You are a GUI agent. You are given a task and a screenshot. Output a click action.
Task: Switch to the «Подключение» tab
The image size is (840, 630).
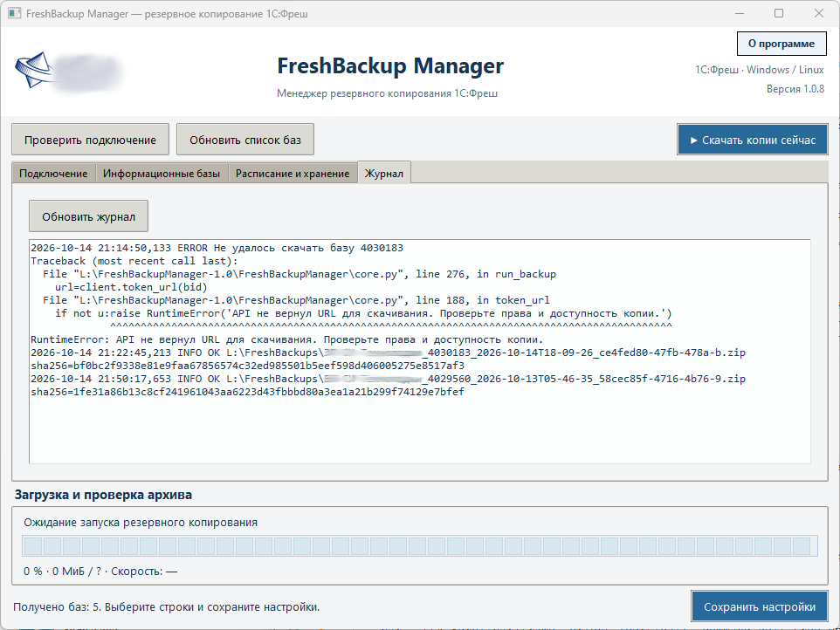click(53, 174)
